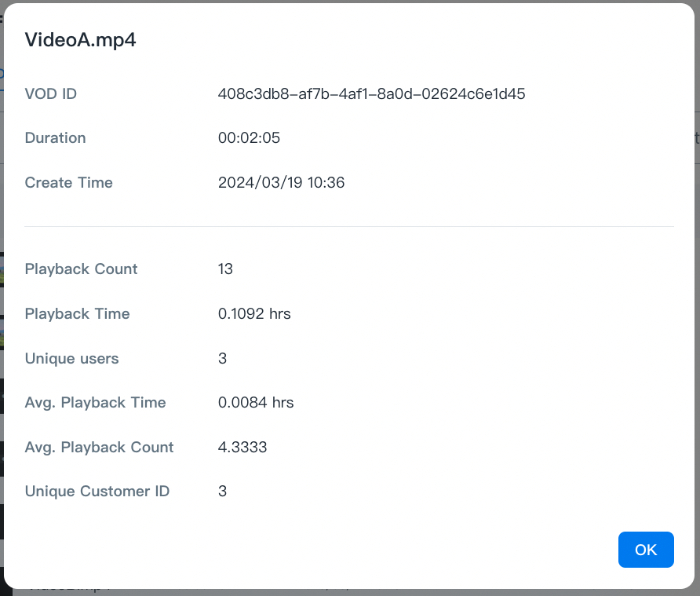This screenshot has height=596, width=700.
Task: Click the 0.1092 hrs playback time value
Action: (x=254, y=314)
